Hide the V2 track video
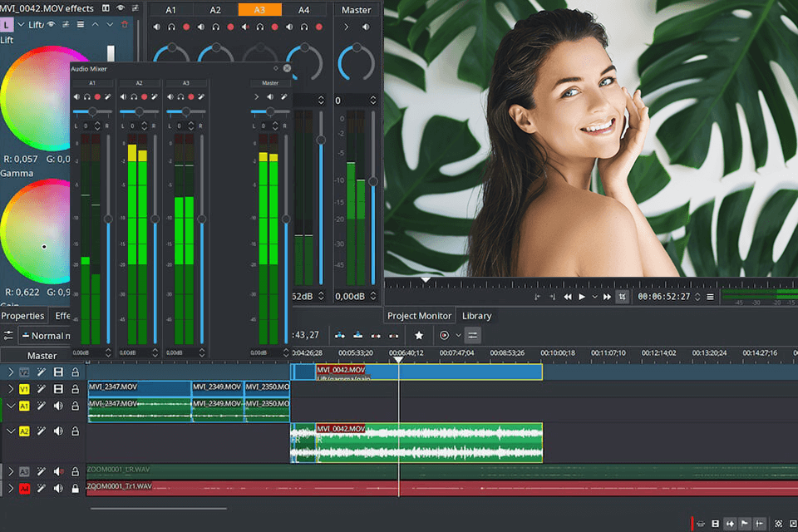 [x=58, y=372]
